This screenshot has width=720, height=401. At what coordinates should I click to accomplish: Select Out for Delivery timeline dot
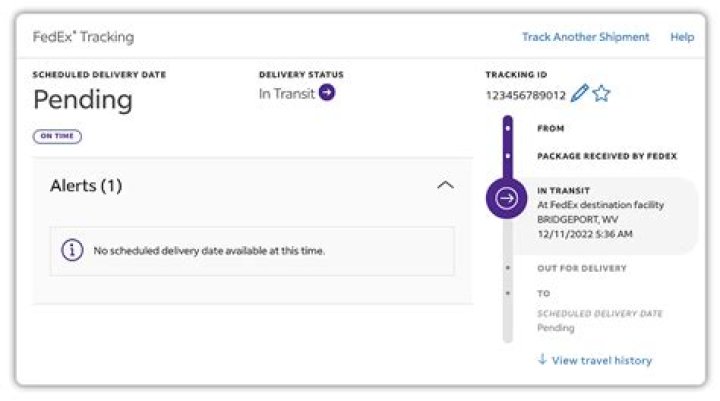(507, 268)
